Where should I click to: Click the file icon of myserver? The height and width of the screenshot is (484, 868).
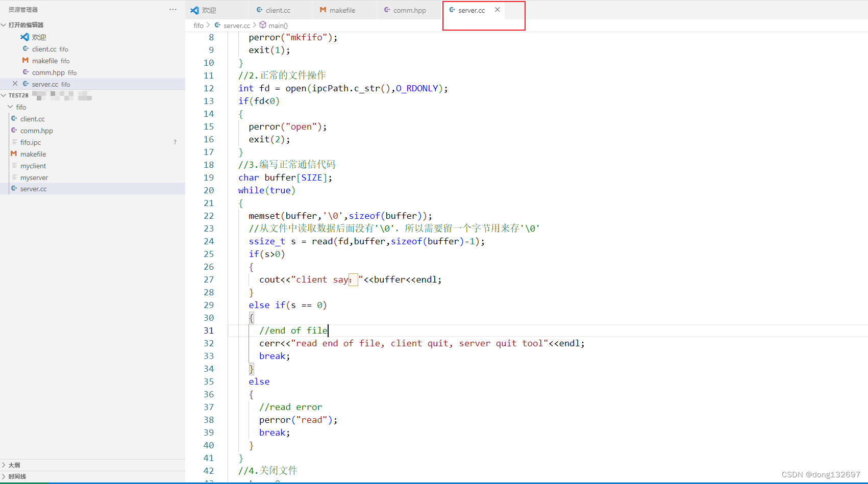(x=14, y=177)
